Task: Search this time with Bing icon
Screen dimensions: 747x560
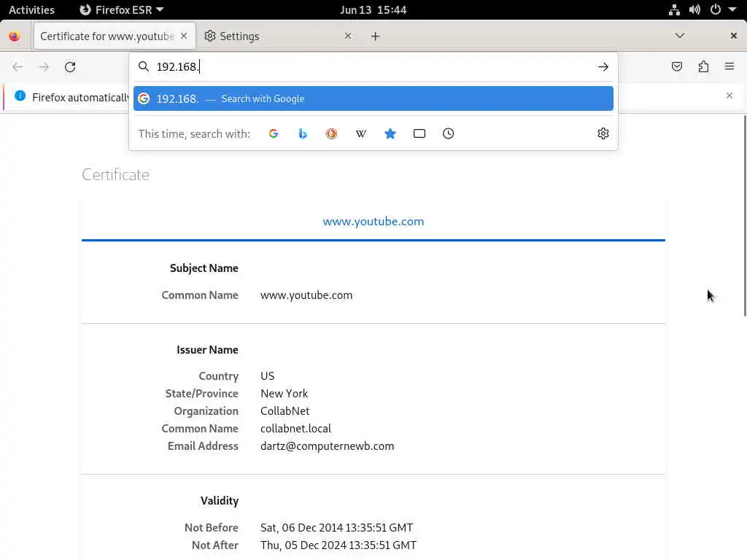Action: pyautogui.click(x=303, y=134)
